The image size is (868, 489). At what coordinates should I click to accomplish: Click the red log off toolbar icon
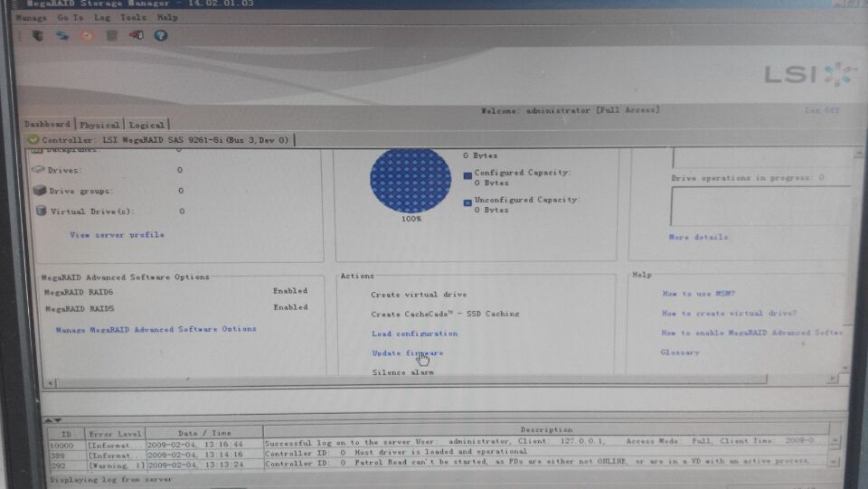137,35
